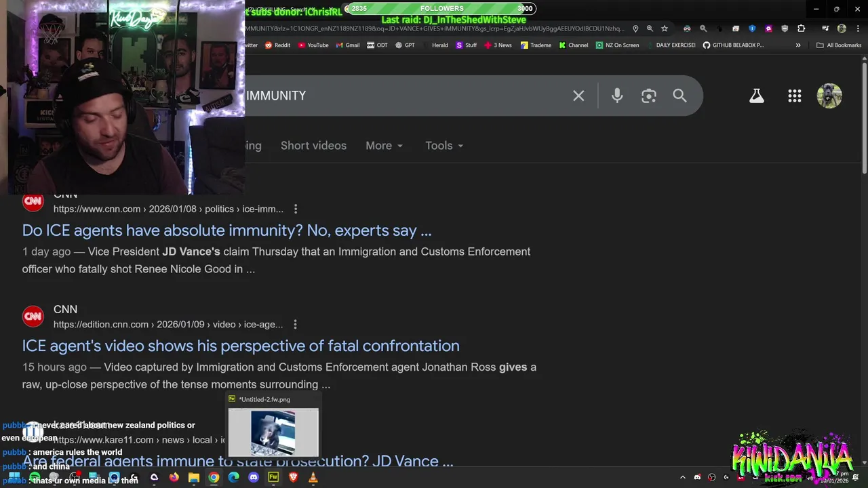Open the media controls music-note icon

point(825,28)
